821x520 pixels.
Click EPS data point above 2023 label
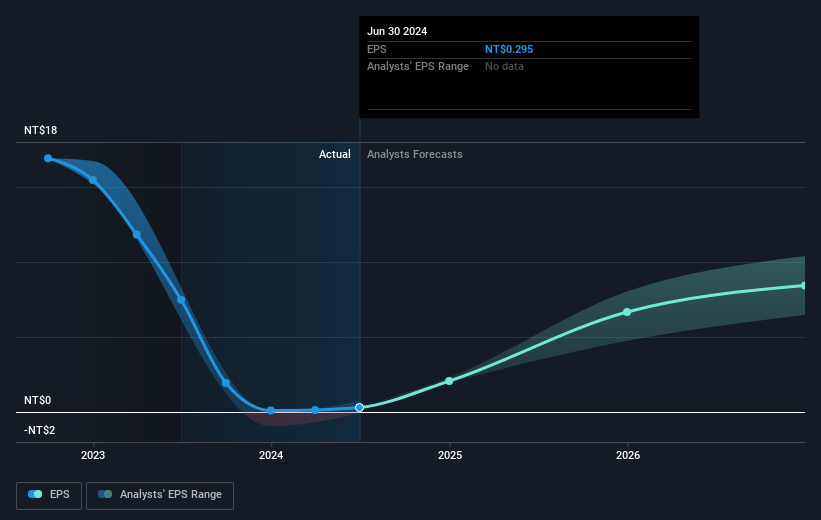click(x=93, y=180)
